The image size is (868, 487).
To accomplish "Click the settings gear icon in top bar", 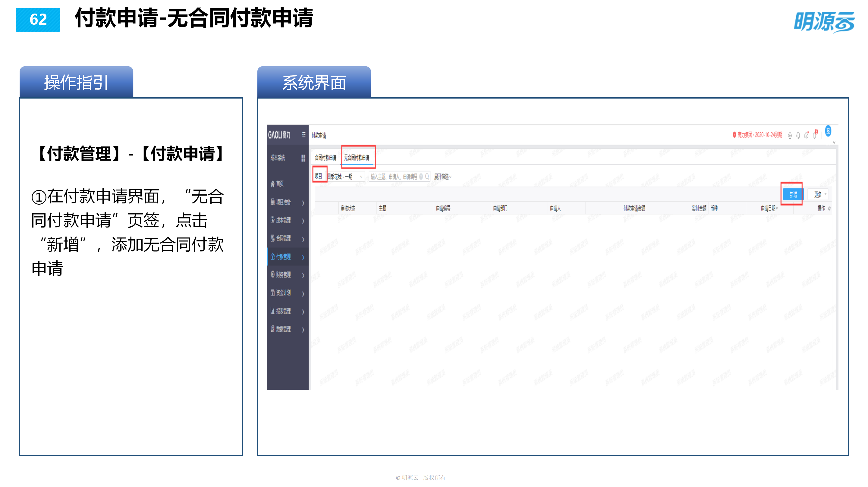I will pyautogui.click(x=790, y=136).
